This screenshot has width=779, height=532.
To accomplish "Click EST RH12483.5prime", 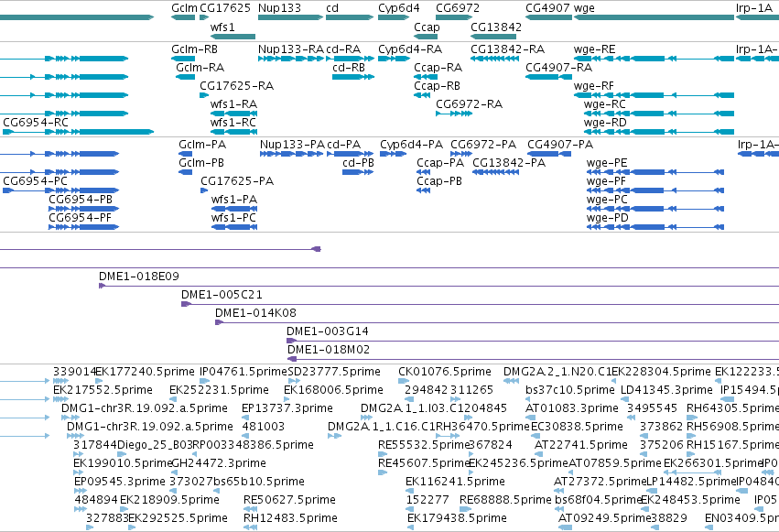I will [290, 518].
